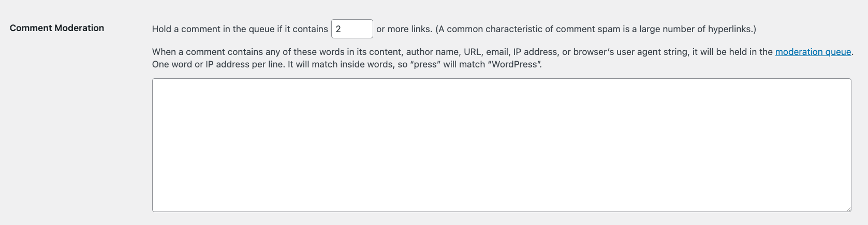
Task: Click the Comment Moderation heading
Action: coord(57,28)
